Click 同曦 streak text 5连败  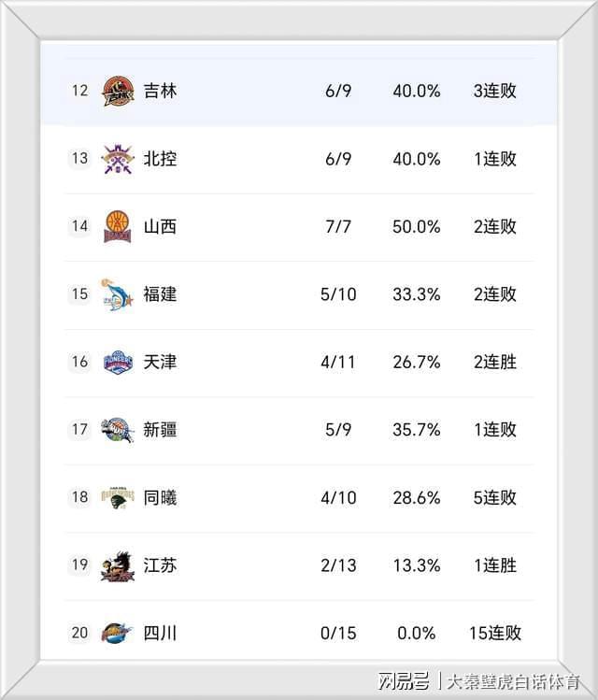coord(494,497)
